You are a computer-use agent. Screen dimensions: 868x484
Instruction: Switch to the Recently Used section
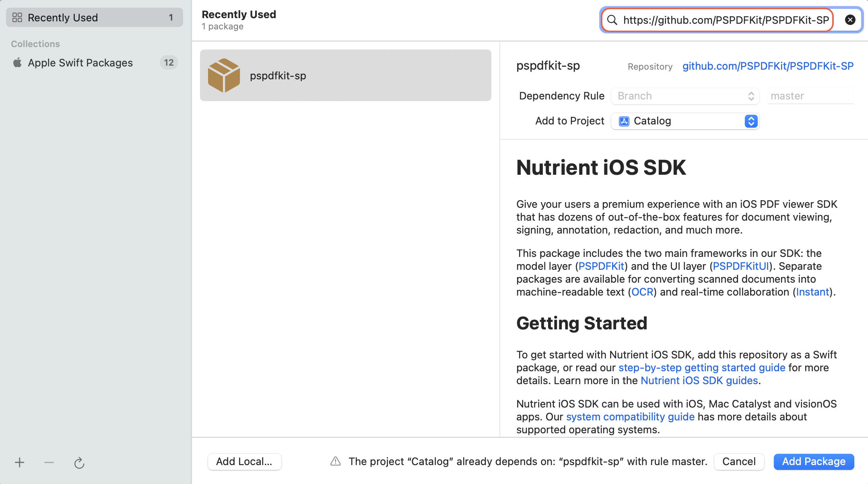(x=63, y=17)
